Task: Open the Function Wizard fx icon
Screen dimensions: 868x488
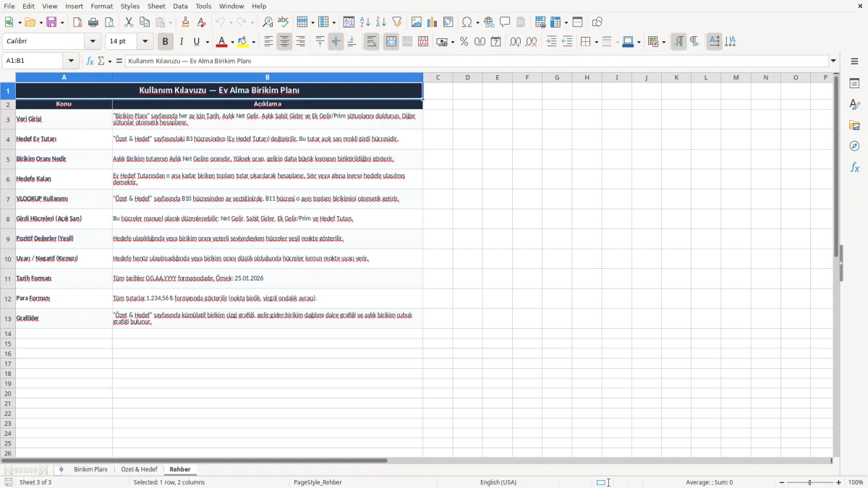Action: pos(90,61)
